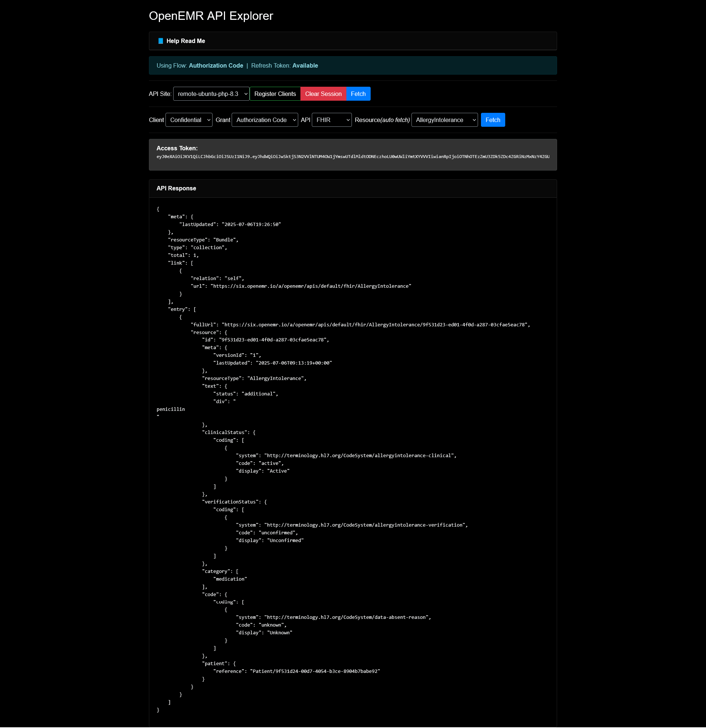Open the Resource AllergyIntolerance dropdown

coord(445,120)
